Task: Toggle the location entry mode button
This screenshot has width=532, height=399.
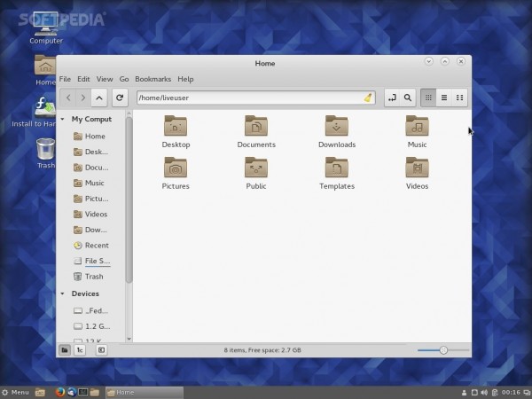Action: pyautogui.click(x=392, y=98)
